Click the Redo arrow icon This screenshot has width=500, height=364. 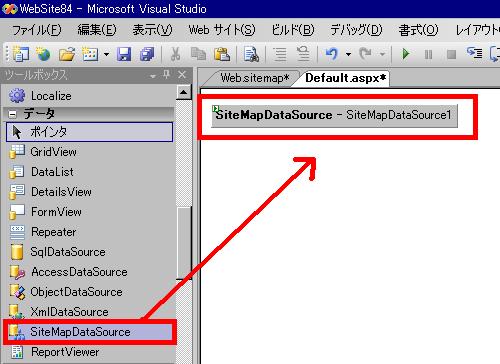click(x=365, y=53)
